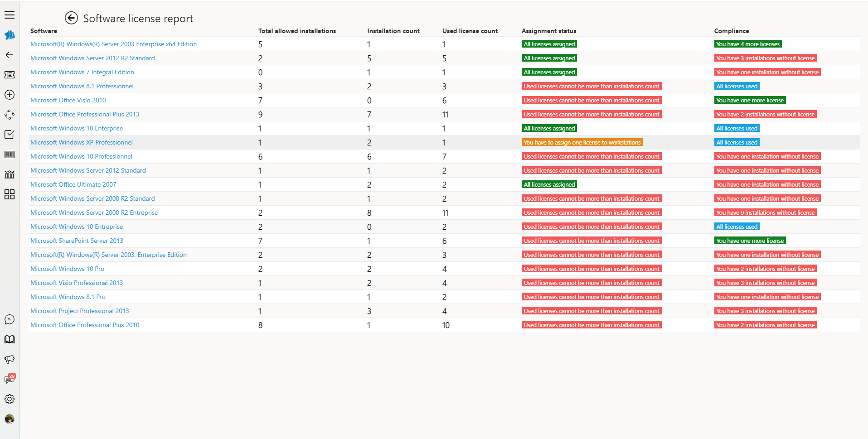
Task: Open the workflow cycle icon
Action: (x=10, y=115)
